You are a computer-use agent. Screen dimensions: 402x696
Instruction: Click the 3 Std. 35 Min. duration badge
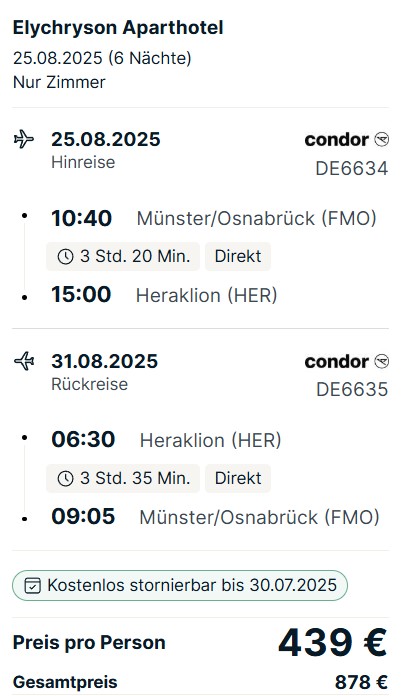coord(123,478)
